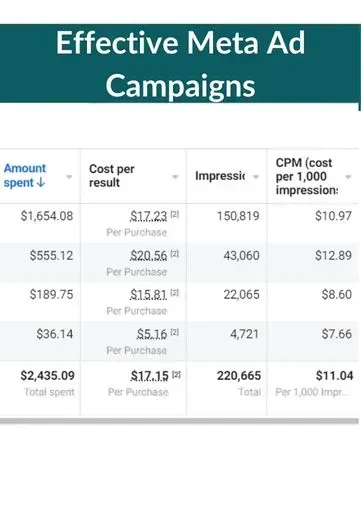The width and height of the screenshot is (361, 523).
Task: Click the $20.56 cost per result link
Action: click(148, 256)
